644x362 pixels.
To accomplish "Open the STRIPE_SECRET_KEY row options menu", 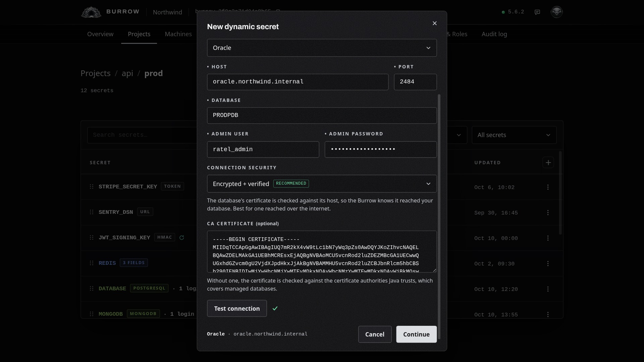I will point(548,187).
